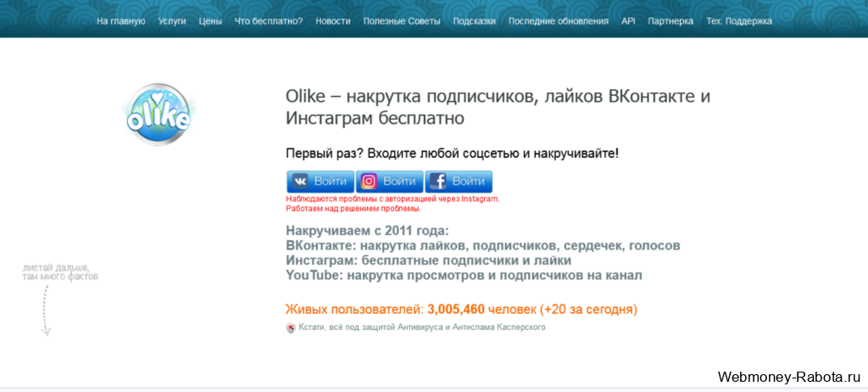Click the Накручиваем с 2011 года text
The height and width of the screenshot is (392, 868).
pos(368,231)
